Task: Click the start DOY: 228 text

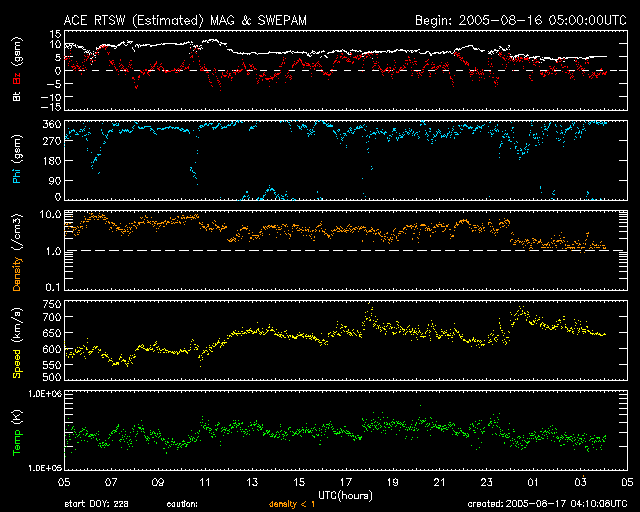Action: pyautogui.click(x=100, y=505)
